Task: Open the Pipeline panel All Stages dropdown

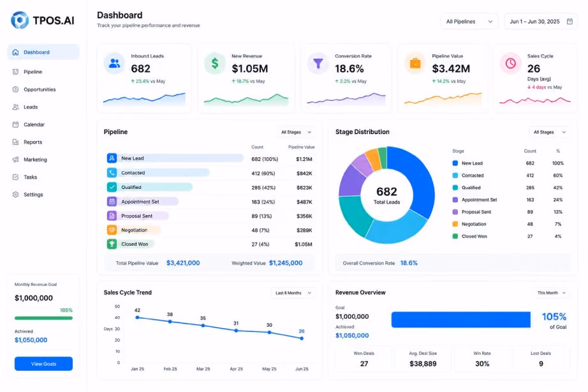Action: point(297,132)
